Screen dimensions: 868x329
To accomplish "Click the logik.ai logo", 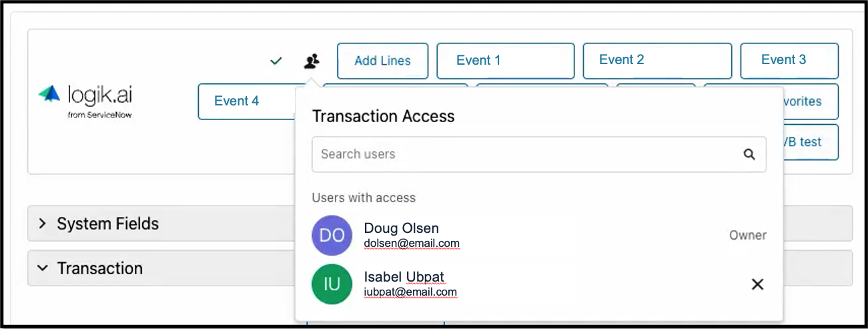I will click(85, 100).
